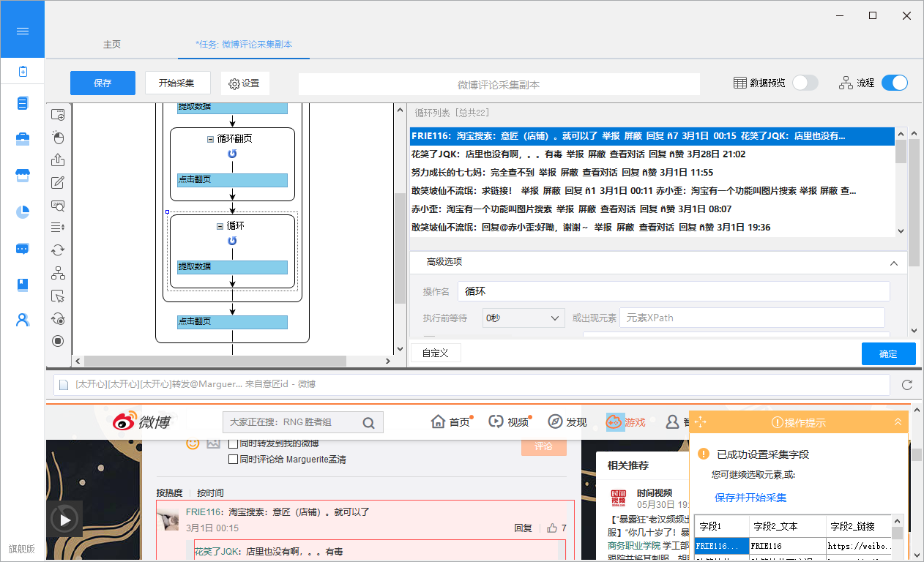The width and height of the screenshot is (924, 562).
Task: Click the picture icon in comment box
Action: click(x=213, y=443)
